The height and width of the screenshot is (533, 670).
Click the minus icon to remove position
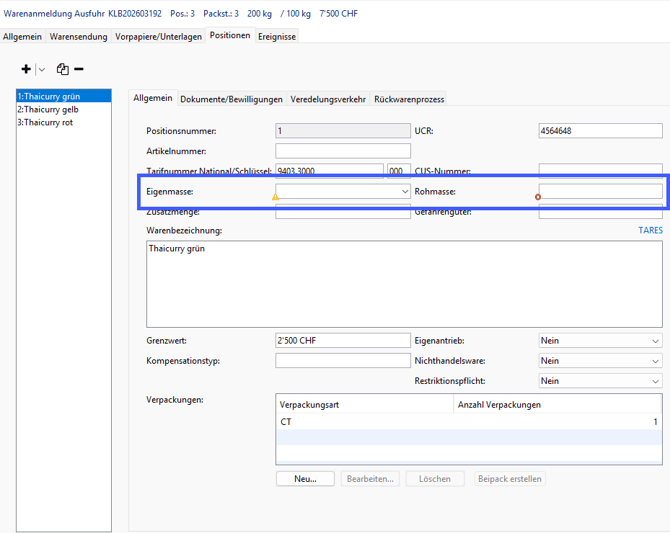coord(79,69)
